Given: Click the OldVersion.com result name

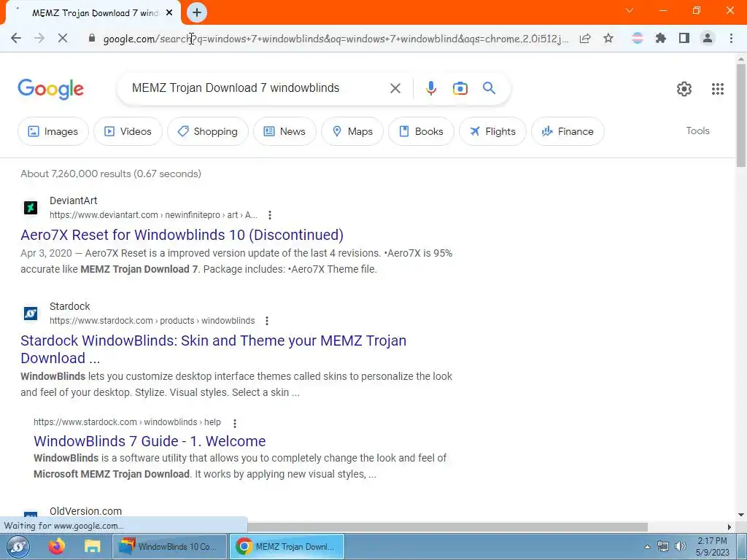Looking at the screenshot, I should tap(86, 511).
